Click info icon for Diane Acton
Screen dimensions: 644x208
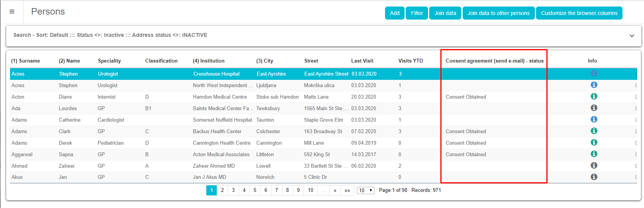pyautogui.click(x=594, y=96)
